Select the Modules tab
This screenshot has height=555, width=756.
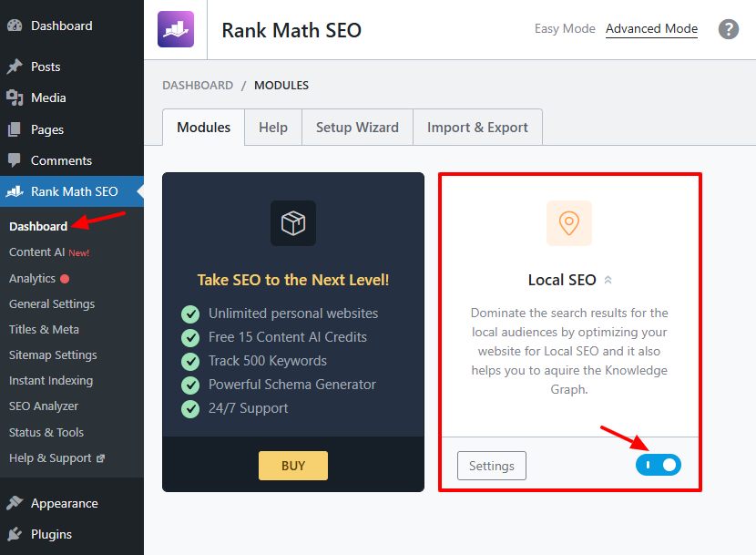[203, 128]
